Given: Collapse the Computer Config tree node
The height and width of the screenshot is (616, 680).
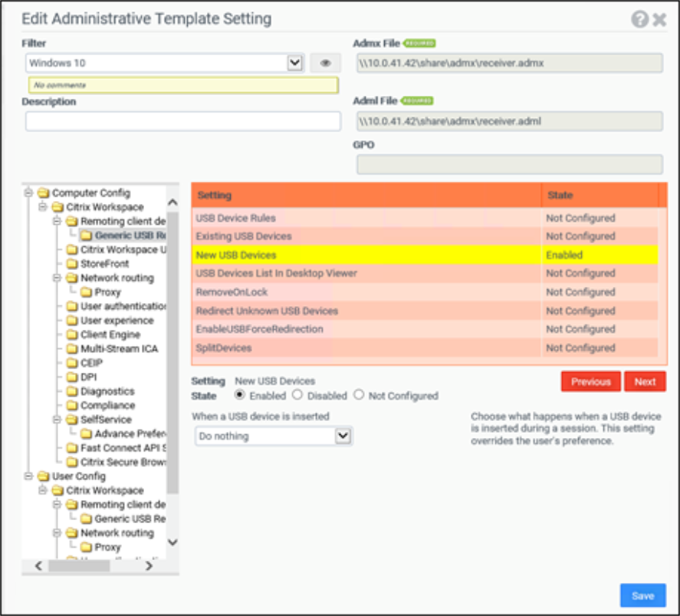Looking at the screenshot, I should pos(29,193).
